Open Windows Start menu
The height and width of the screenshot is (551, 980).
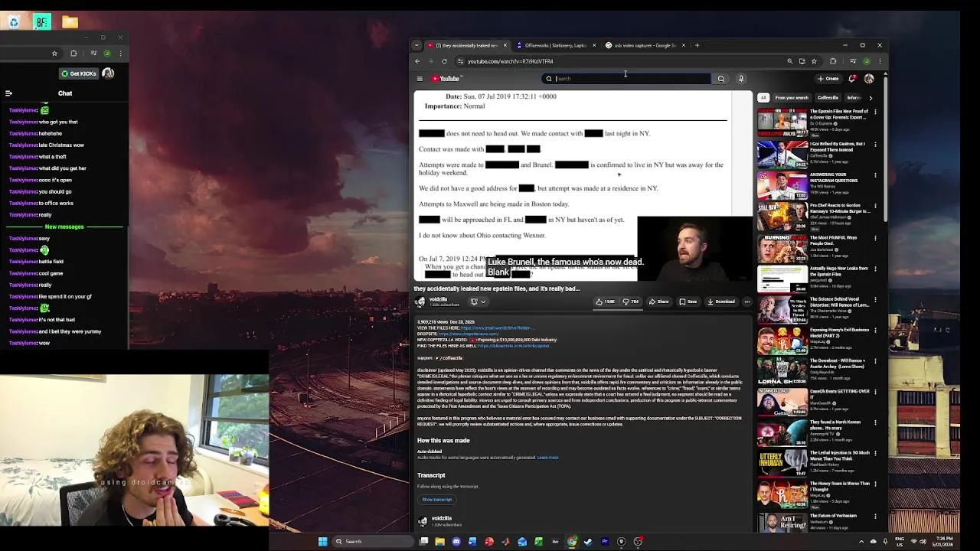click(322, 542)
